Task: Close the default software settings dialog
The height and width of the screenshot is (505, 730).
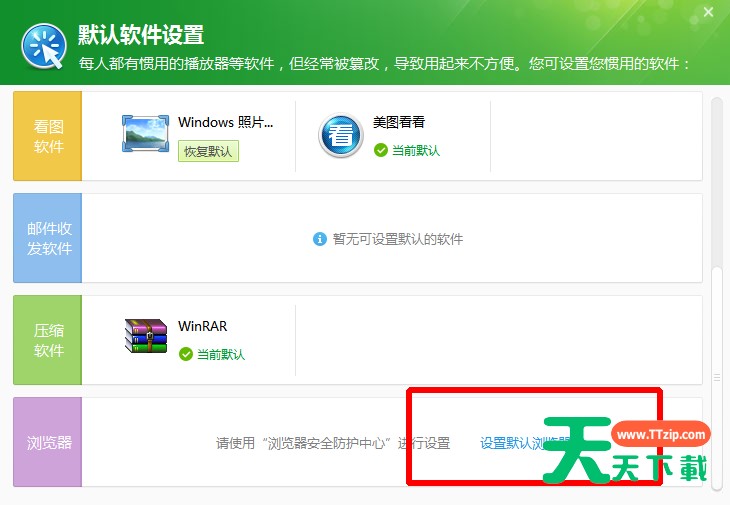Action: point(708,12)
